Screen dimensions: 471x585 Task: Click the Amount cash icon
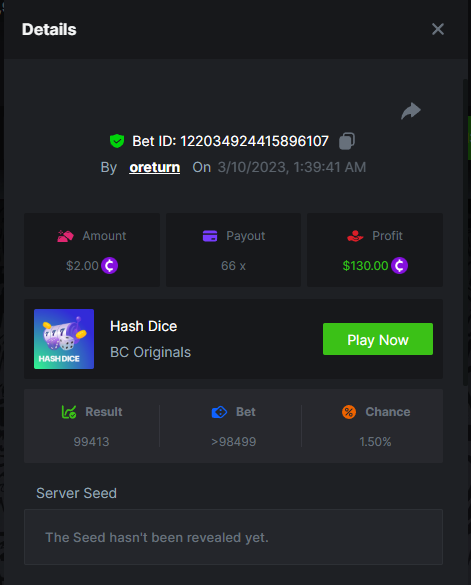tap(65, 236)
